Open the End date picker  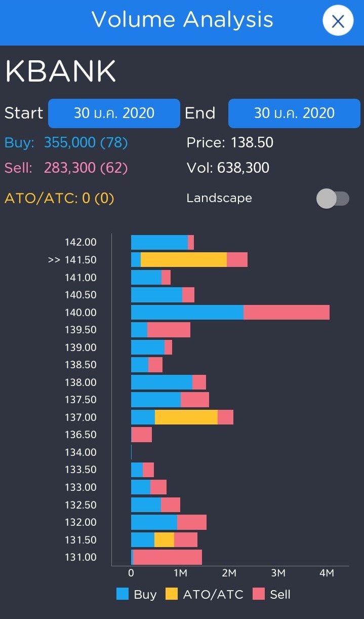[294, 113]
